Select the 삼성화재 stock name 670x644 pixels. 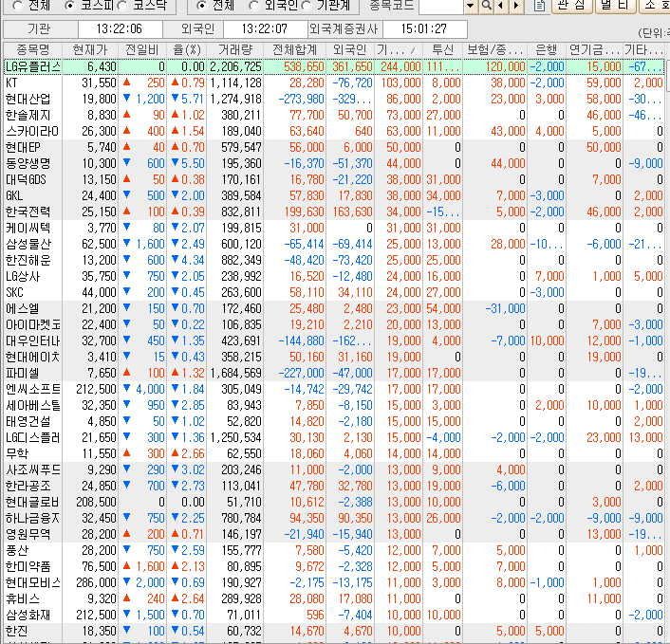point(28,616)
